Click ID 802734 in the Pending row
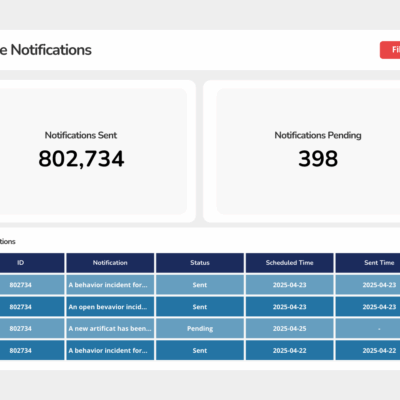 tap(32, 329)
